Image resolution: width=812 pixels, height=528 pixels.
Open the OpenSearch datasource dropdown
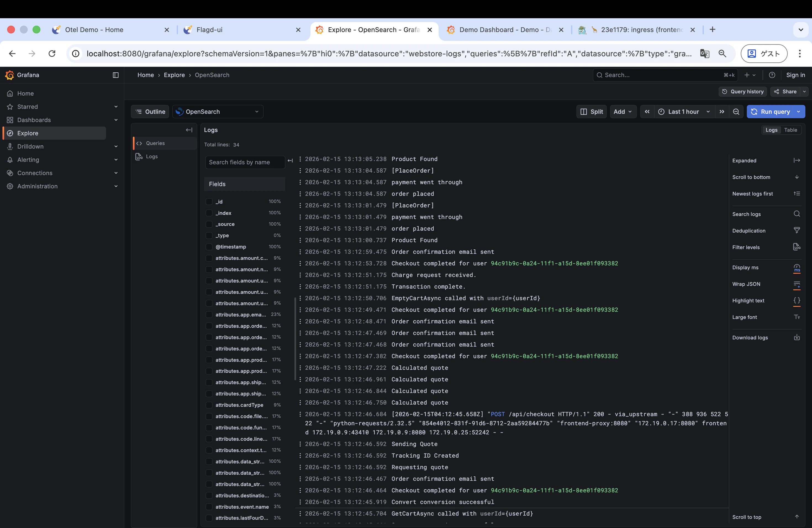pos(218,112)
